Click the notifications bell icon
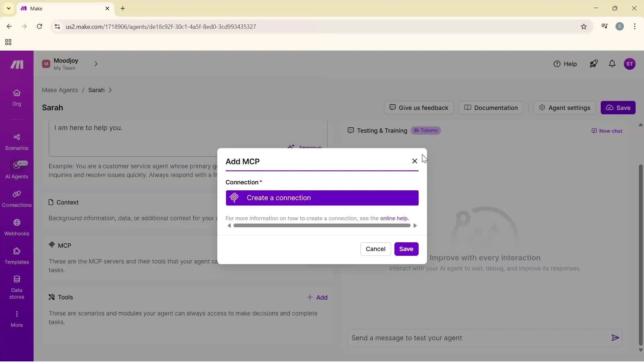Screen dimensions: 644x362 [612, 64]
